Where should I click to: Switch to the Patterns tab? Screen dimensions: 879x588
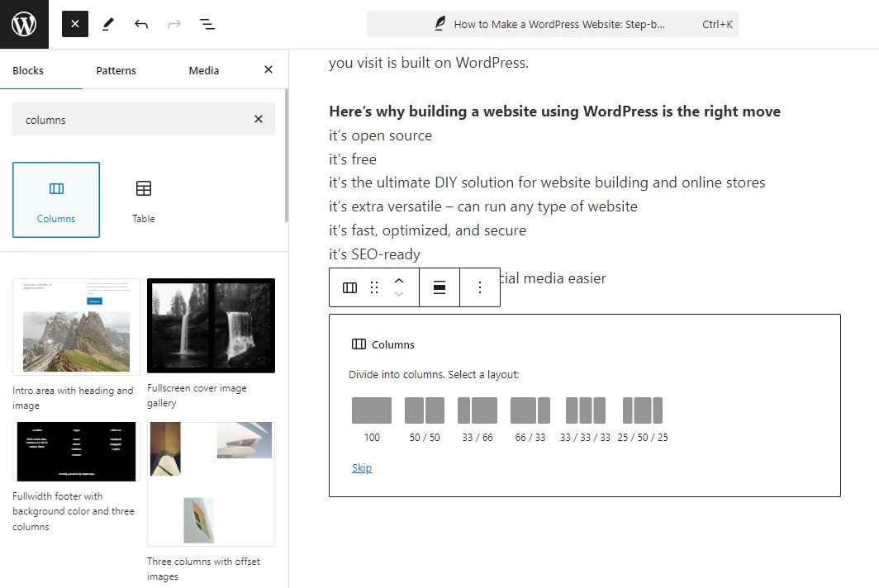tap(116, 71)
